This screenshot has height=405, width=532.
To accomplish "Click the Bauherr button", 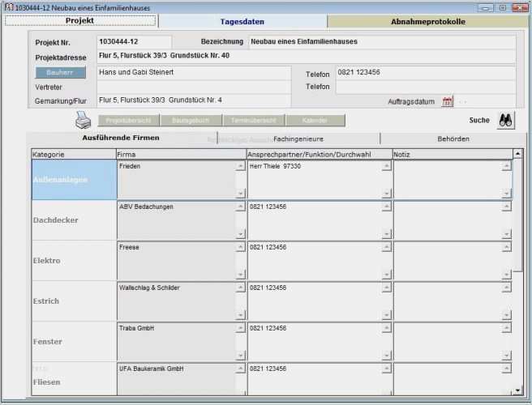I will click(x=60, y=73).
